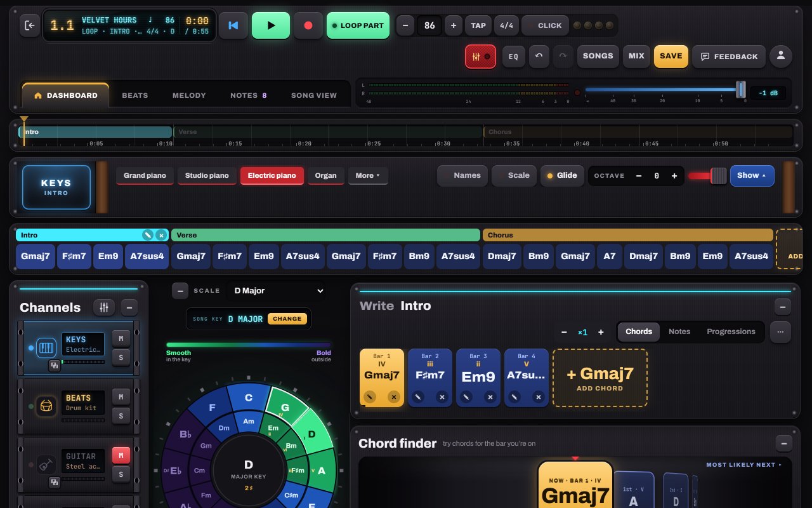
Task: Enable the Names key labels toggle
Action: pyautogui.click(x=462, y=176)
